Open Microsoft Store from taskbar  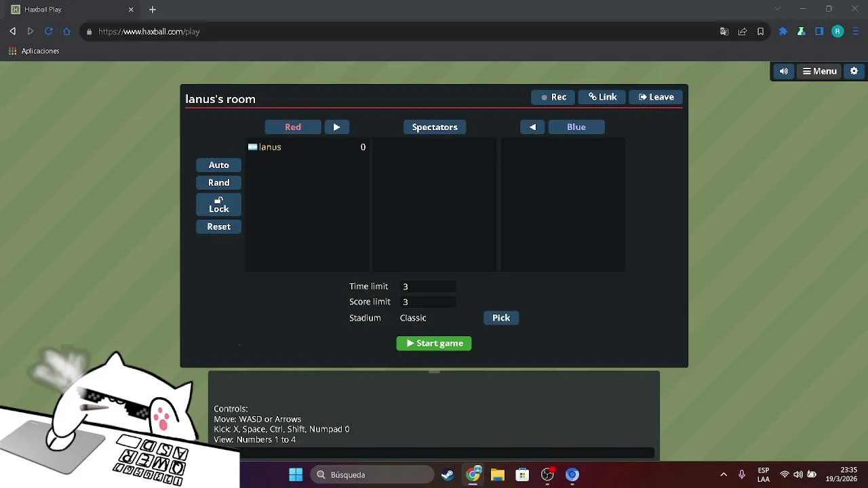[x=522, y=475]
